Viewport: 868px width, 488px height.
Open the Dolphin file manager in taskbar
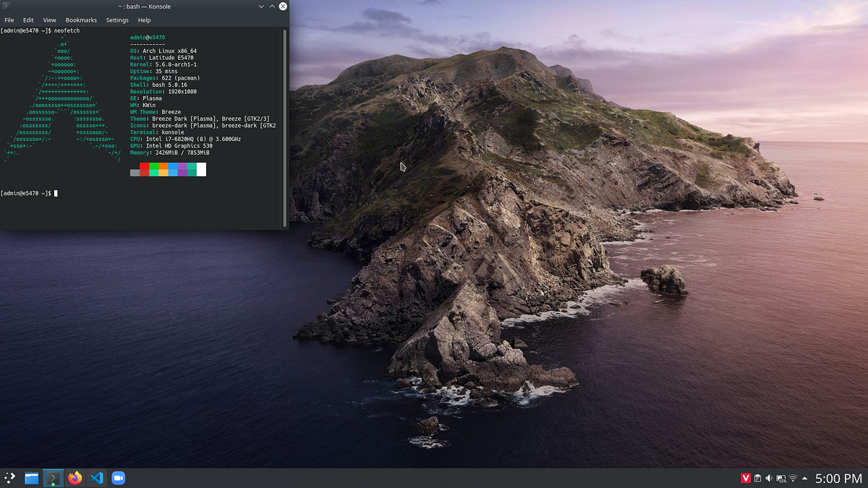[31, 478]
